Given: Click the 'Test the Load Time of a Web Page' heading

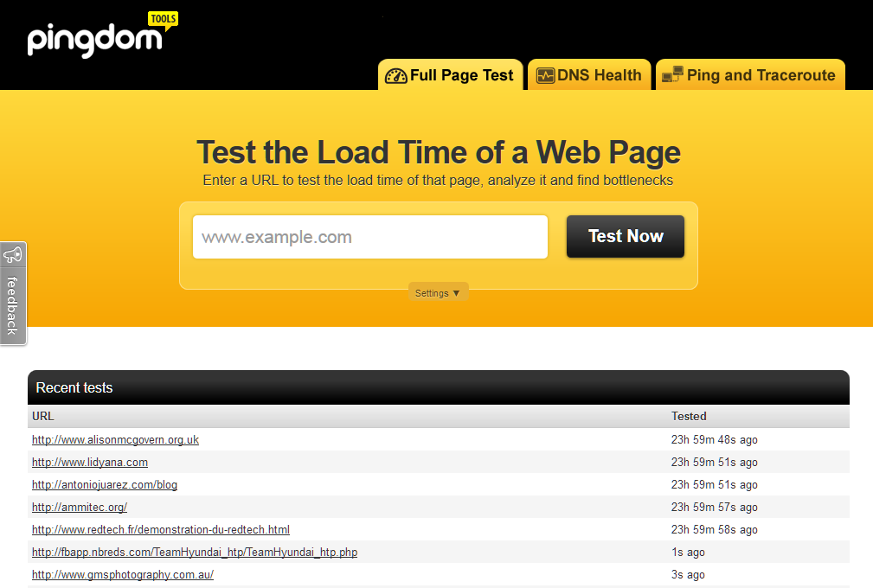Looking at the screenshot, I should click(439, 152).
